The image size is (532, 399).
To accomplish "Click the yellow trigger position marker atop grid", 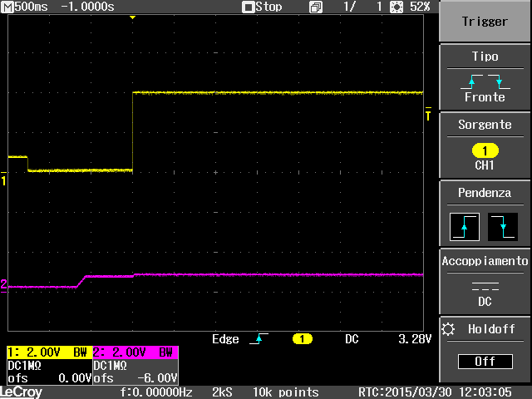I will pos(133,17).
